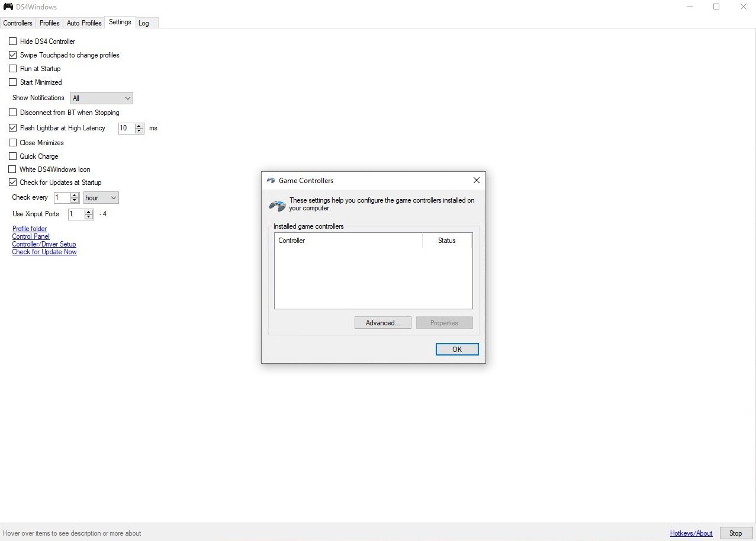Click the latency milliseconds input field
Viewport: 756px width, 541px height.
coord(127,128)
